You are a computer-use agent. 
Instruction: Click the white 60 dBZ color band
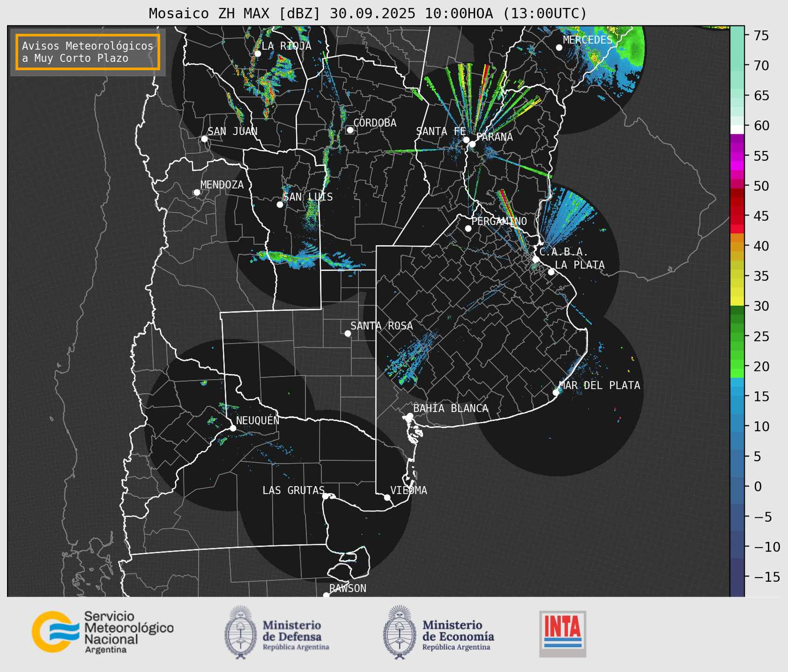click(x=737, y=129)
